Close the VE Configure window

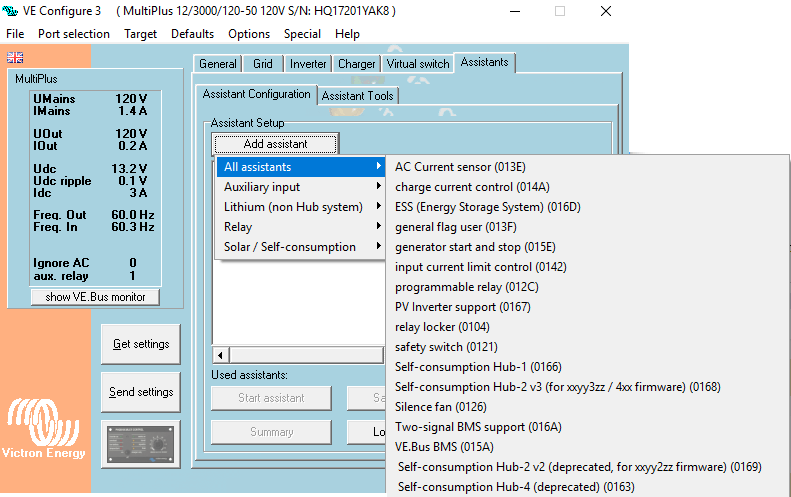[606, 11]
